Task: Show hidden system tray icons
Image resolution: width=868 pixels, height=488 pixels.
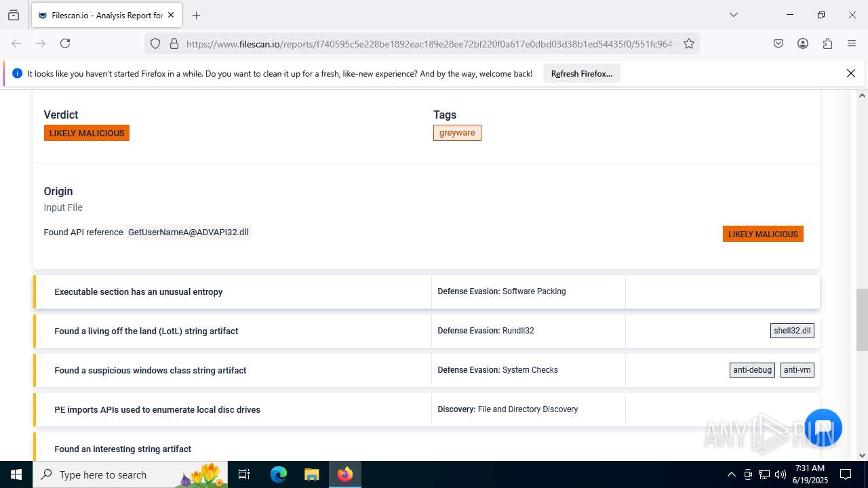Action: coord(731,474)
